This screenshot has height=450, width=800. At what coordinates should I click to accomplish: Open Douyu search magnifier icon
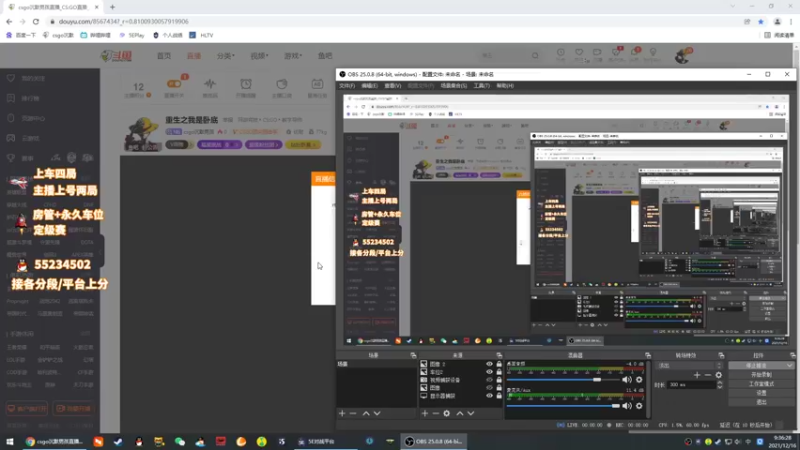535,56
